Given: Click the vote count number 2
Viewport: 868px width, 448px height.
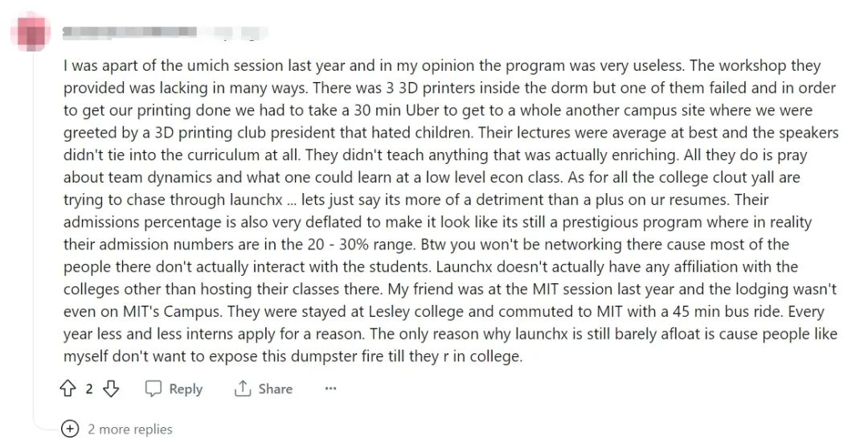Looking at the screenshot, I should (x=89, y=388).
